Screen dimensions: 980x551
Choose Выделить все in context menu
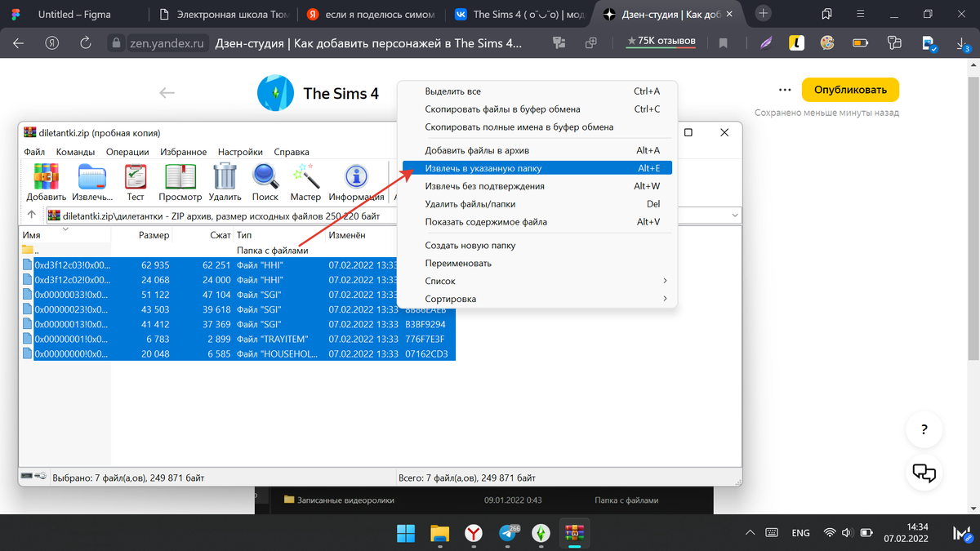click(x=537, y=91)
